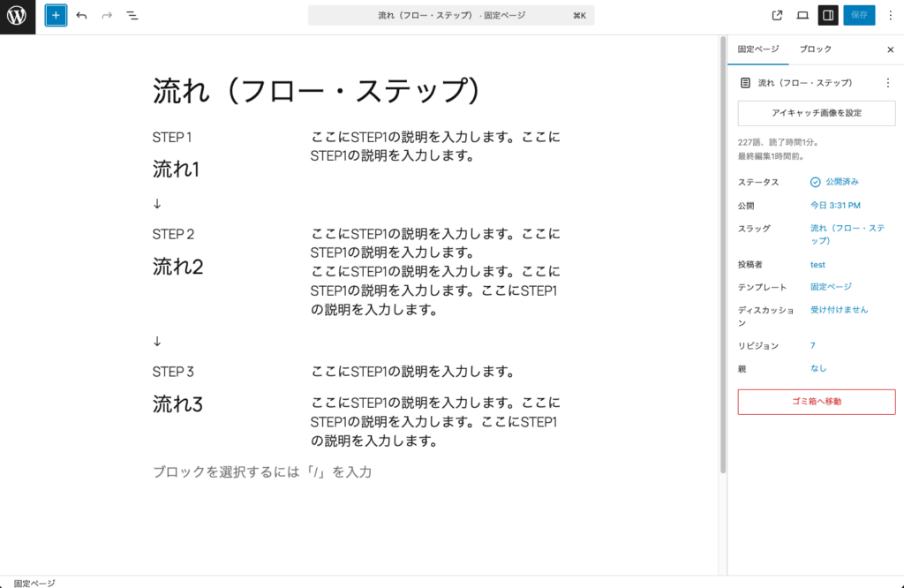Viewport: 904px width, 588px height.
Task: Toggle the settings sidebar panel
Action: (x=828, y=15)
